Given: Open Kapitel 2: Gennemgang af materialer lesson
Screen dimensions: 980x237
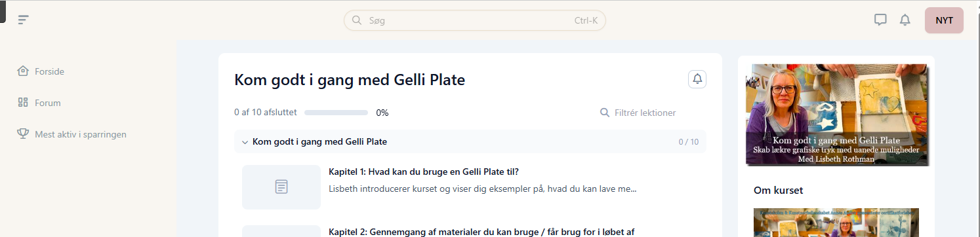Looking at the screenshot, I should click(481, 231).
